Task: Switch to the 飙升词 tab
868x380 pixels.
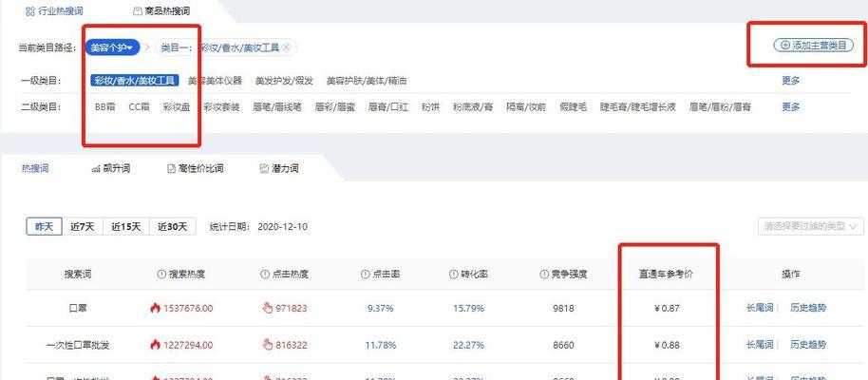Action: 111,168
